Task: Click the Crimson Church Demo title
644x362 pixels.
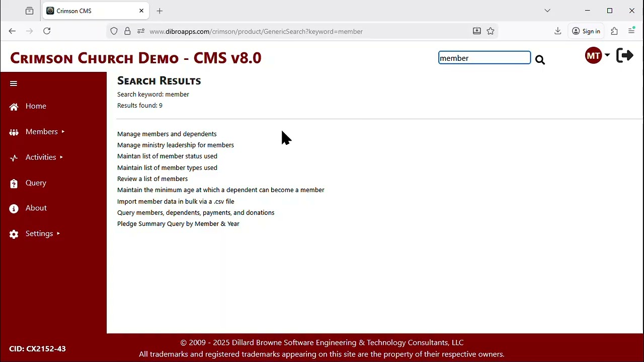Action: 136,58
